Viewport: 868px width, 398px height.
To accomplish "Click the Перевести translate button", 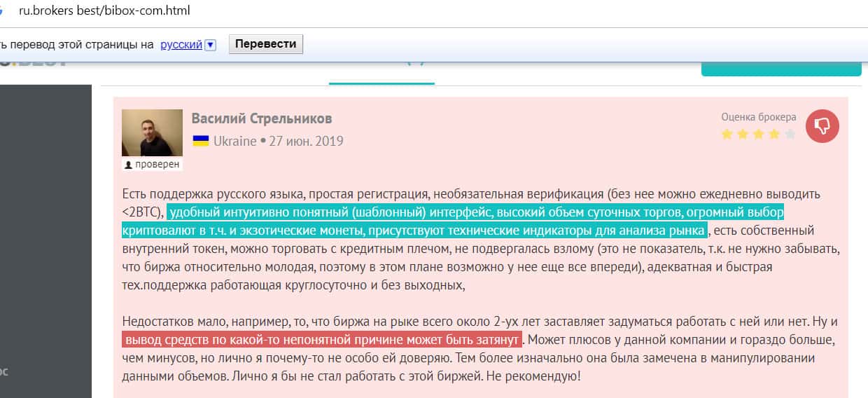I will [265, 44].
